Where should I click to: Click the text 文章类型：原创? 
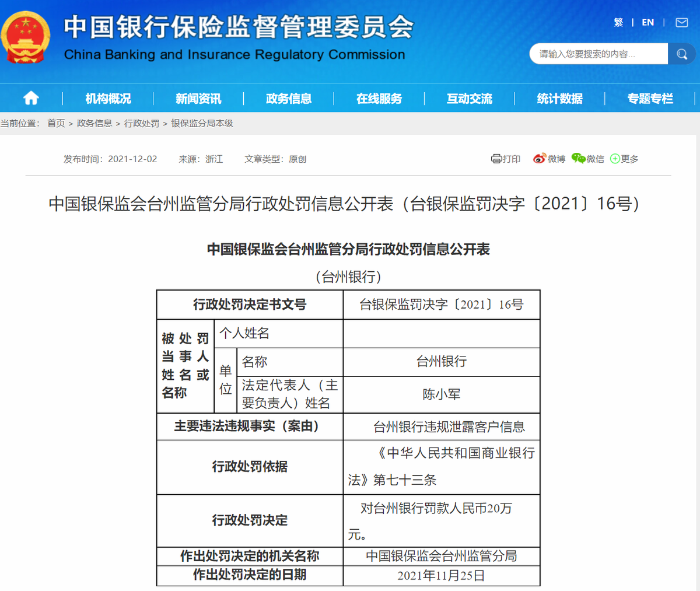[x=275, y=159]
